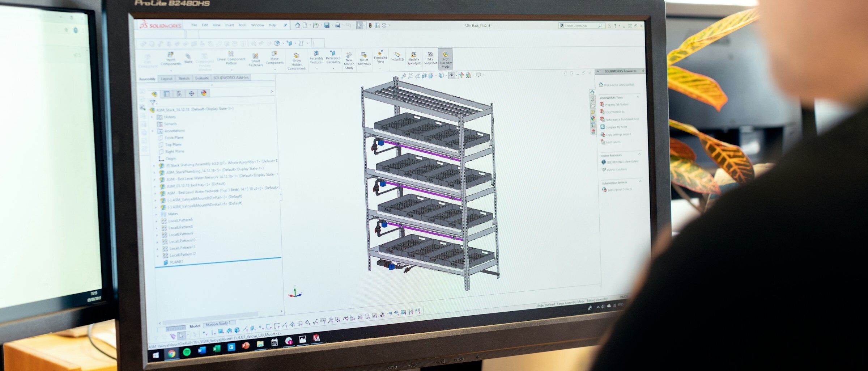
Task: Open Spotify from the Windows taskbar
Action: (x=187, y=352)
